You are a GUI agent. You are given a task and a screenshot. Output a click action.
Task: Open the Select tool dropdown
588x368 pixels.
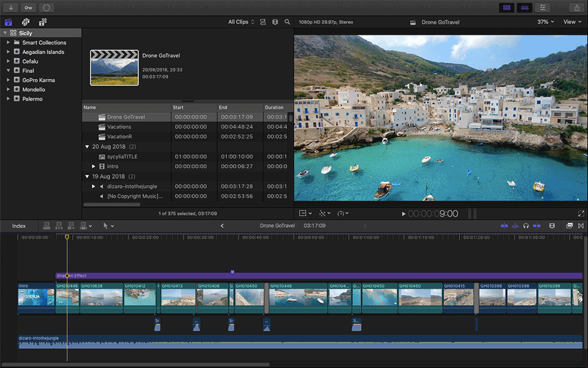coord(108,226)
